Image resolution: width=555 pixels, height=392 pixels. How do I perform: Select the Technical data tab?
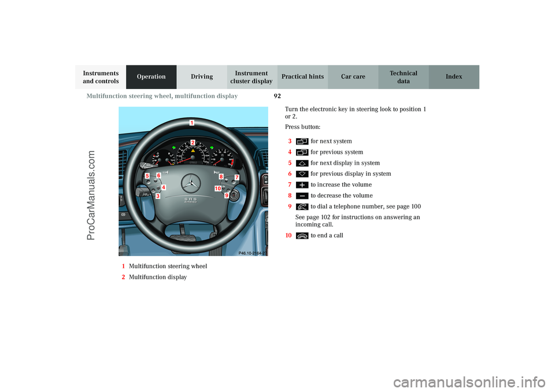coord(404,77)
